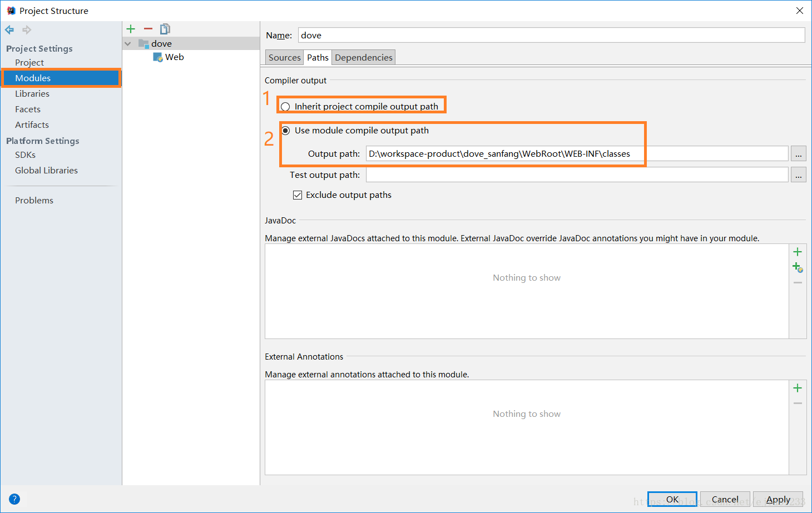Select Use module compile output path
This screenshot has height=513, width=812.
pyautogui.click(x=285, y=130)
